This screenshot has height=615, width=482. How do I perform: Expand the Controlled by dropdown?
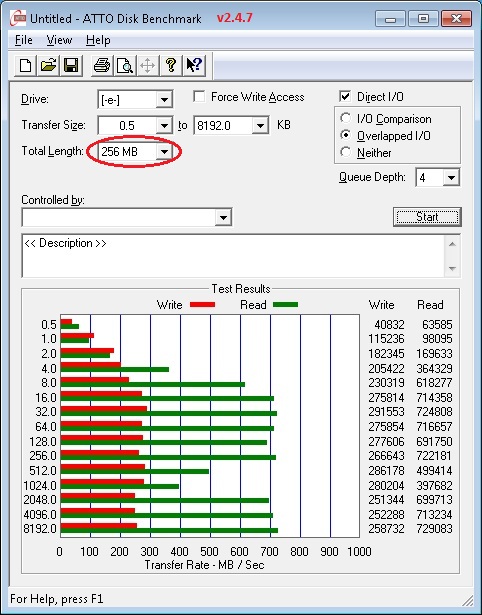[x=223, y=217]
